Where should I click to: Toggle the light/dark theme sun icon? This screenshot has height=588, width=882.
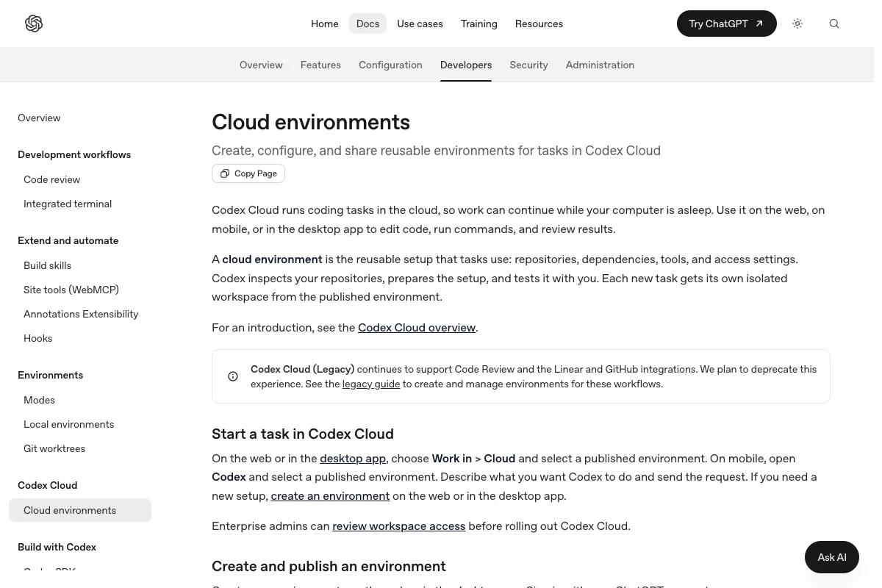[x=797, y=24]
